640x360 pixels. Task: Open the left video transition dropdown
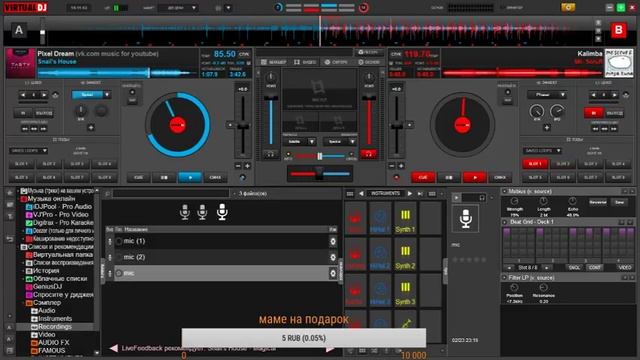point(300,142)
